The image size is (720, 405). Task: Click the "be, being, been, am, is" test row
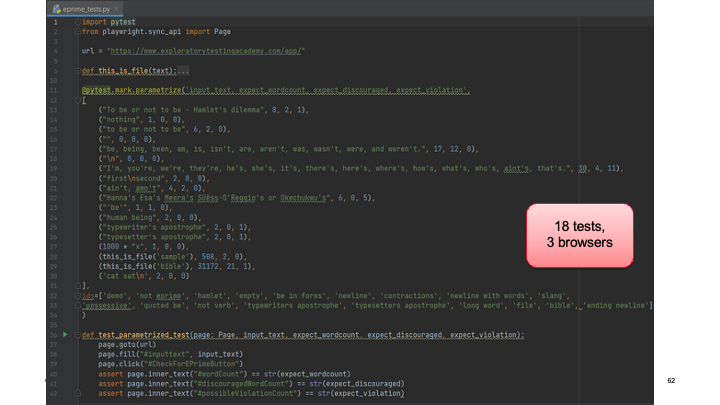pos(288,149)
